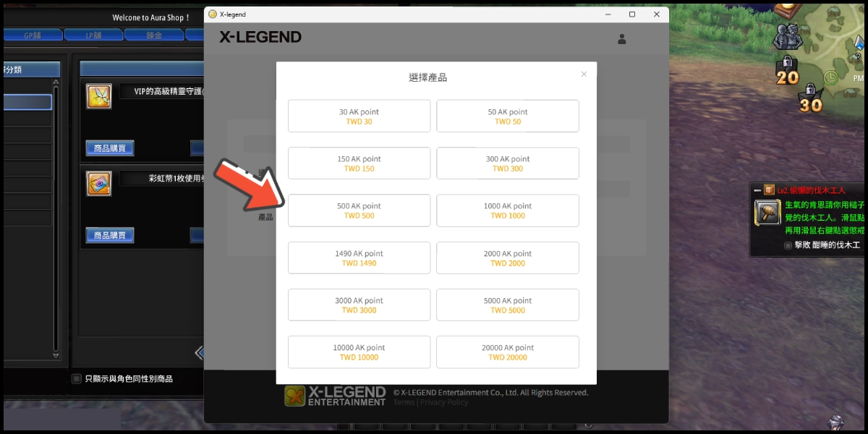Collapse the Lv2 quest tracker entry
Image resolution: width=868 pixels, height=434 pixels.
click(x=757, y=190)
